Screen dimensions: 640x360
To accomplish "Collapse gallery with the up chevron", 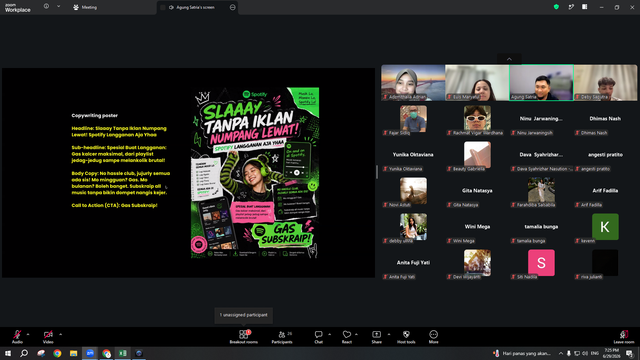I will coord(509,59).
